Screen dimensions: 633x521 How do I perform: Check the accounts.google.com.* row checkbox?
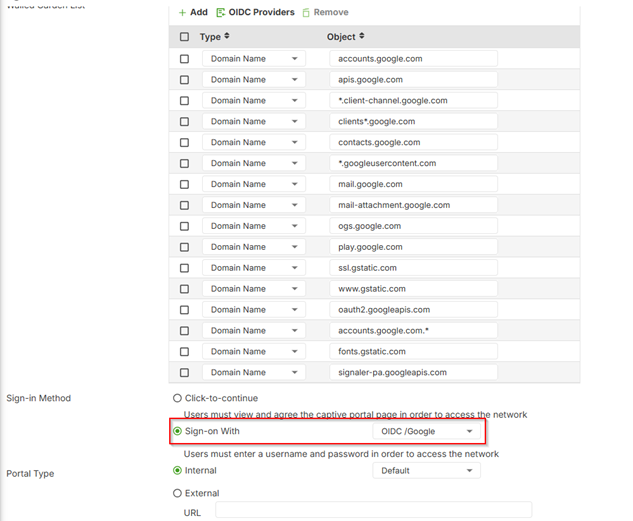pyautogui.click(x=184, y=331)
